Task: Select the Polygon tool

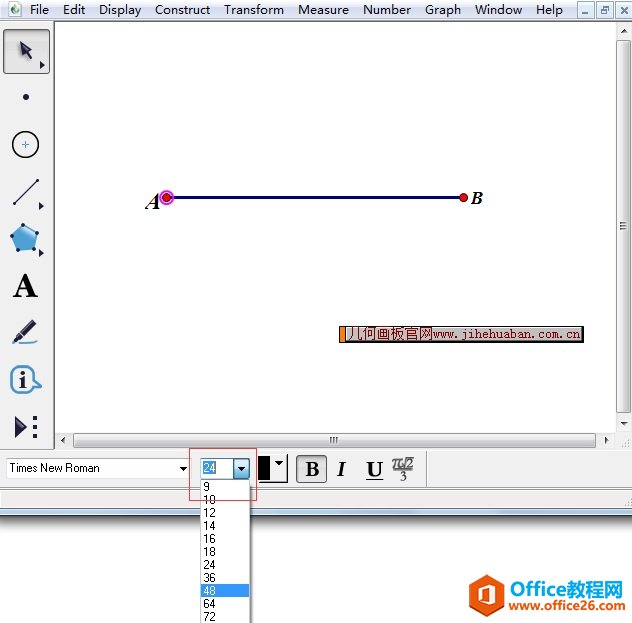Action: (x=25, y=238)
